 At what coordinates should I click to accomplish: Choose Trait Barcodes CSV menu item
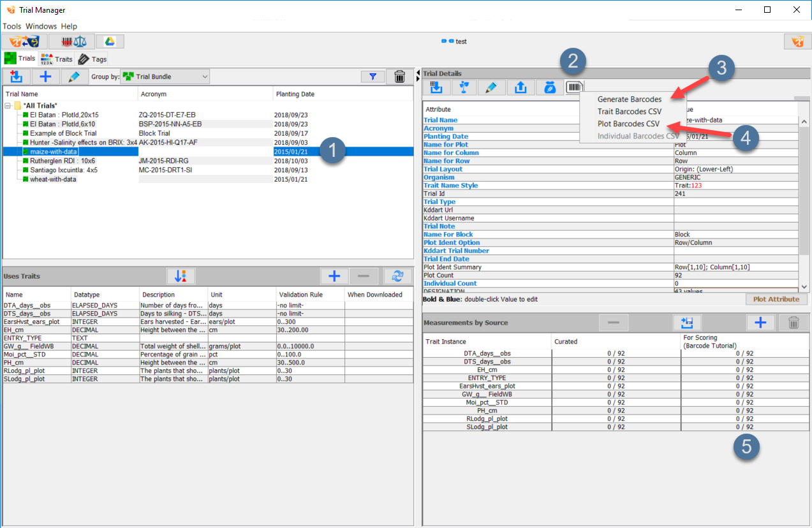[630, 112]
